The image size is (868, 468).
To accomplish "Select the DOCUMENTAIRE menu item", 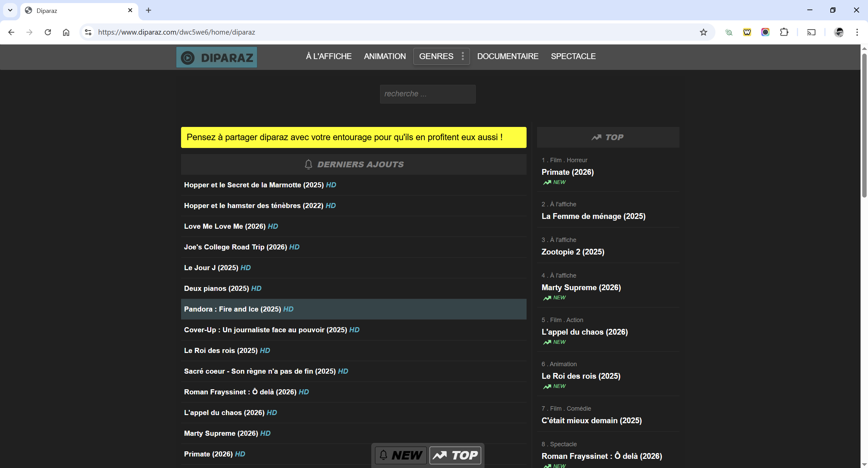I will pos(508,56).
